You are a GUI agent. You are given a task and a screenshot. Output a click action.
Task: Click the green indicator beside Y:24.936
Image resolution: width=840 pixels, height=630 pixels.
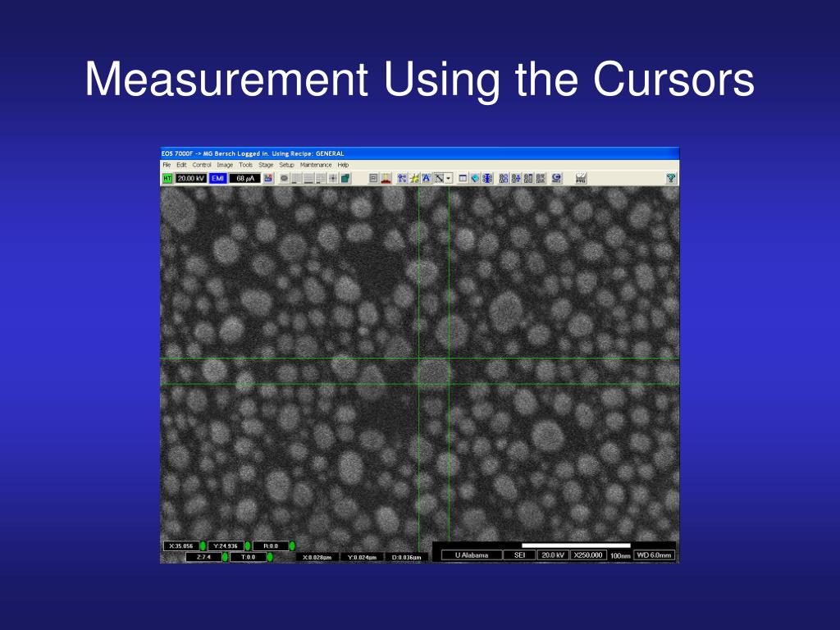tap(248, 546)
